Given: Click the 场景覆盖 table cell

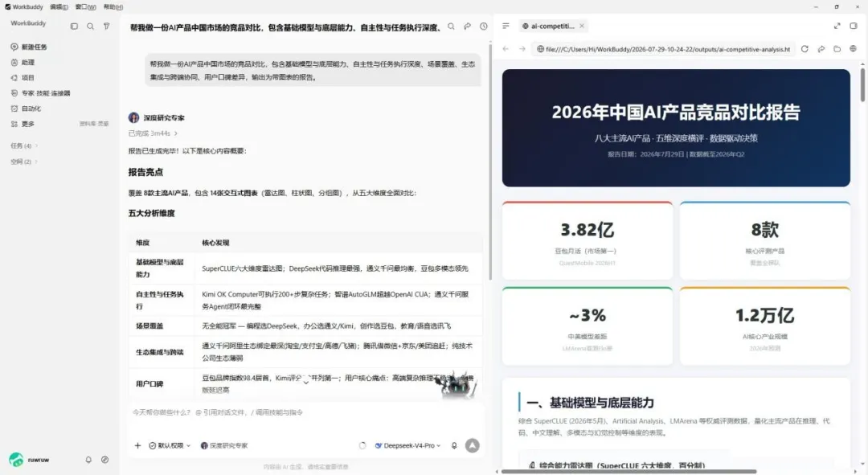Looking at the screenshot, I should click(161, 326).
